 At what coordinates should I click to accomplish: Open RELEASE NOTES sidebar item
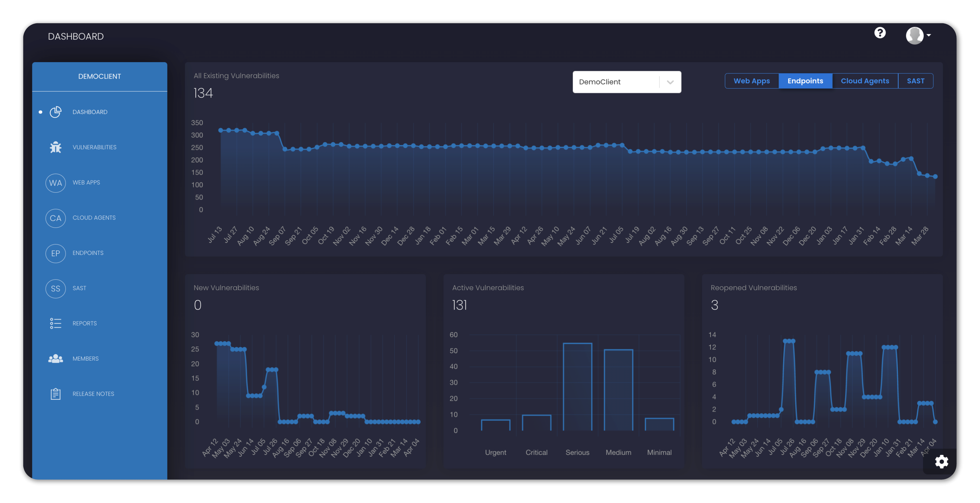93,394
